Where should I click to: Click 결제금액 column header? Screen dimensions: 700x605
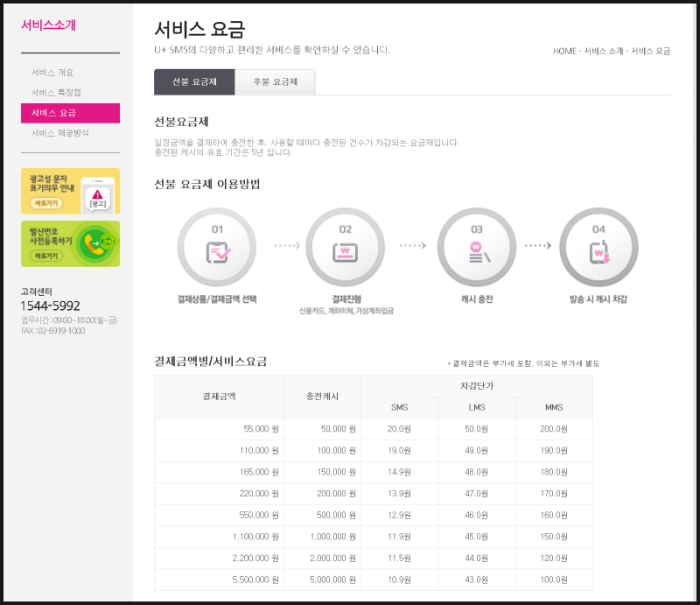coord(219,397)
